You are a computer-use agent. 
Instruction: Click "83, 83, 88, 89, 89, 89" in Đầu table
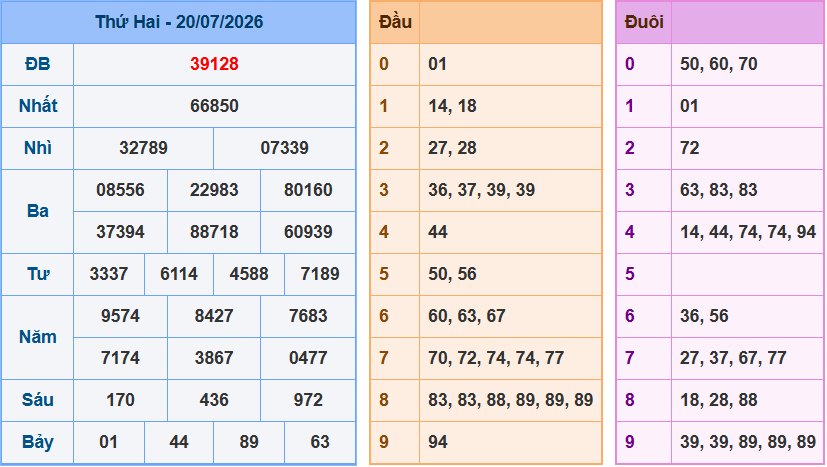[x=511, y=400]
